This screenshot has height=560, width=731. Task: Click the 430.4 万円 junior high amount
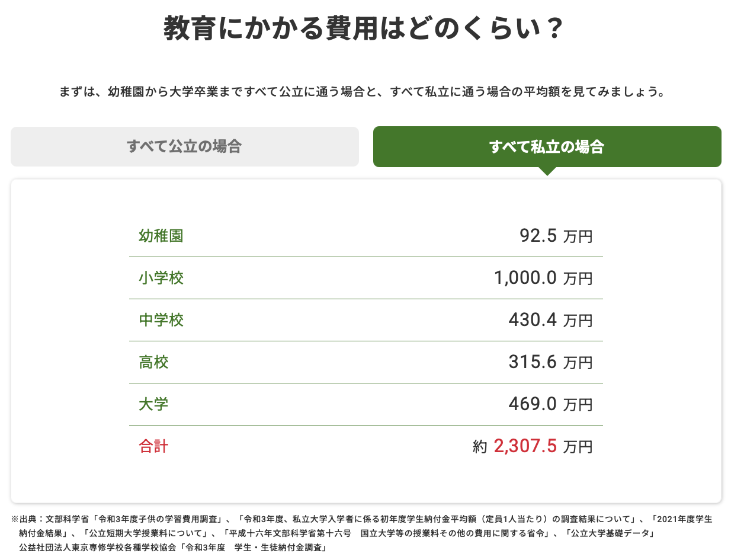pyautogui.click(x=550, y=320)
